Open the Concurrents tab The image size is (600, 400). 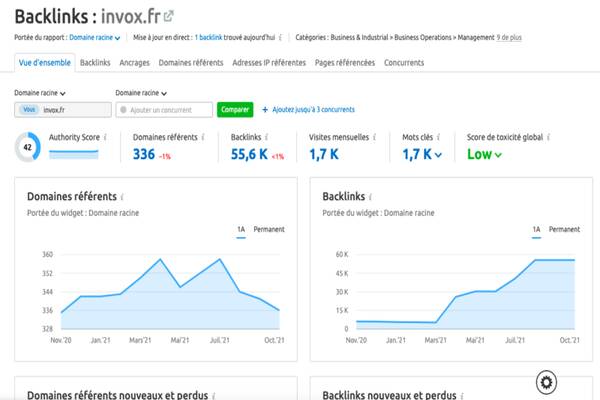click(404, 63)
